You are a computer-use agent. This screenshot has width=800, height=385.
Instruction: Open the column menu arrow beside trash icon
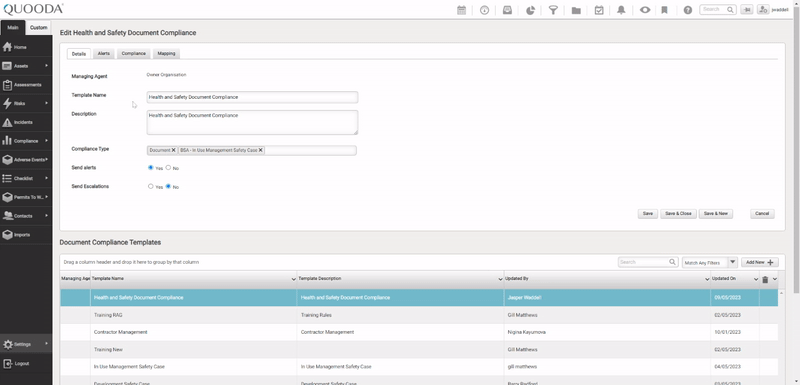point(775,279)
